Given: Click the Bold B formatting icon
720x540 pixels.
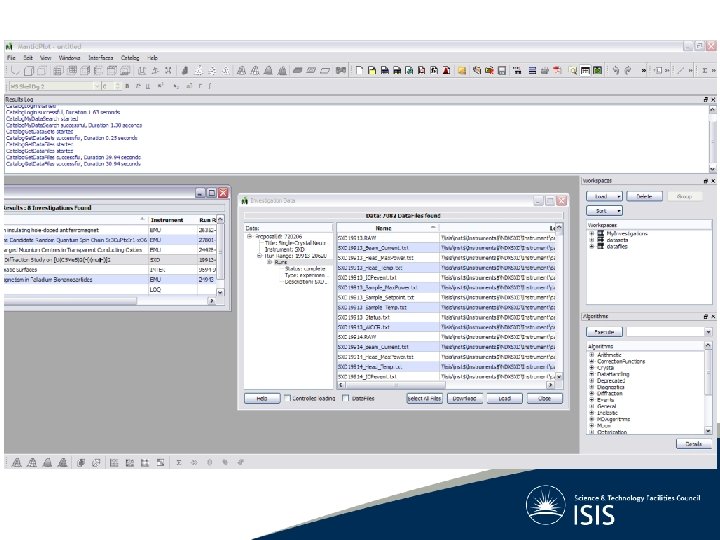Looking at the screenshot, I should 127,86.
